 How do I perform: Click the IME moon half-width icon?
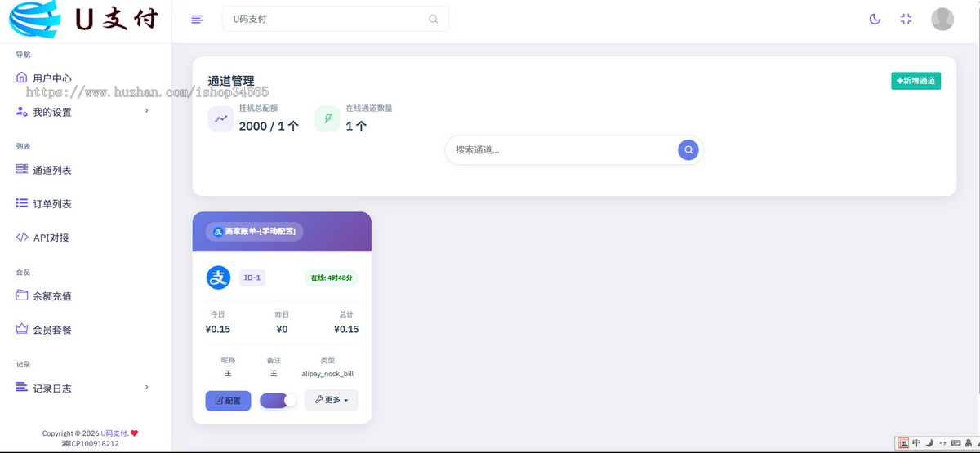point(929,443)
